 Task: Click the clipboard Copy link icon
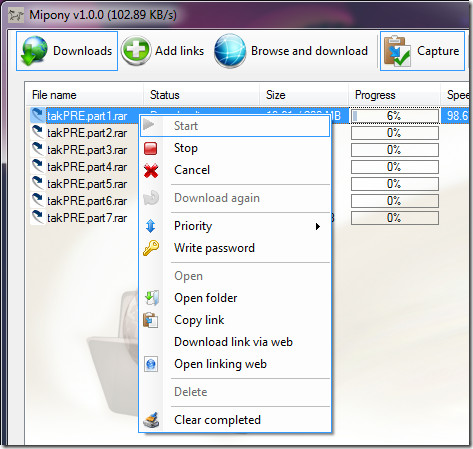[151, 320]
